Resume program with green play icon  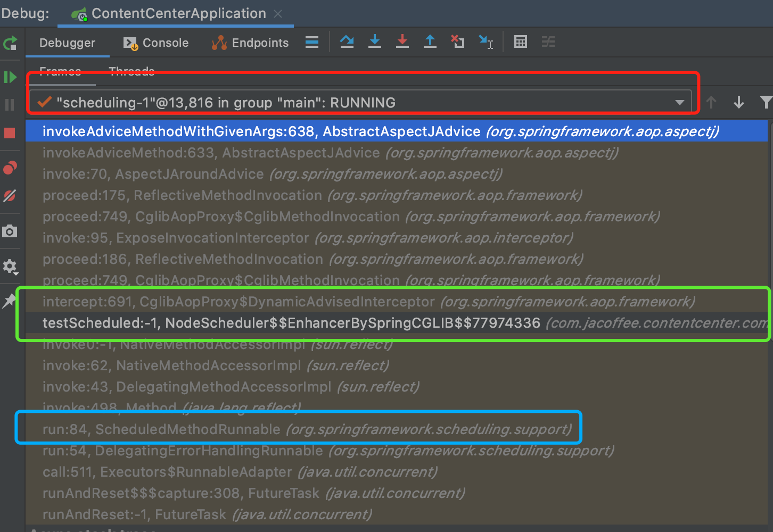point(10,77)
